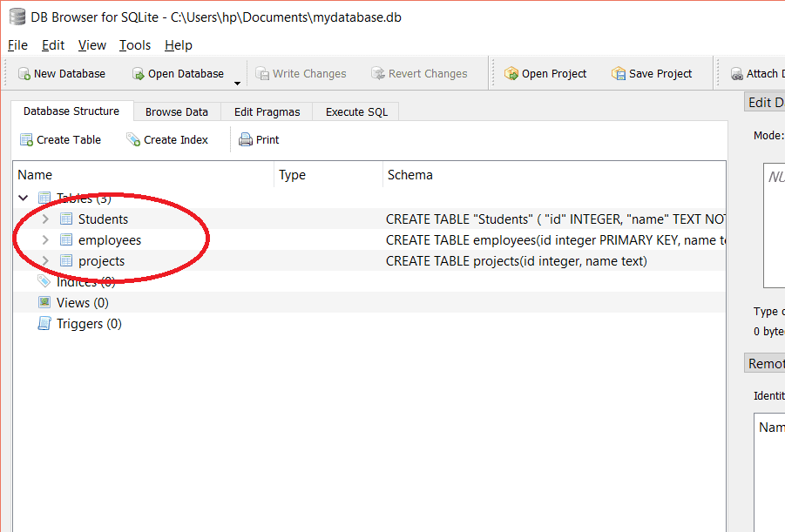785x532 pixels.
Task: Collapse the Tables tree group
Action: tap(24, 199)
